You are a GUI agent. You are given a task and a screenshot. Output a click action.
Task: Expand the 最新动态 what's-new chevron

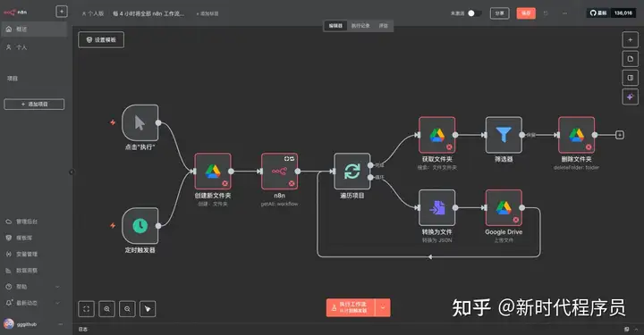(57, 303)
